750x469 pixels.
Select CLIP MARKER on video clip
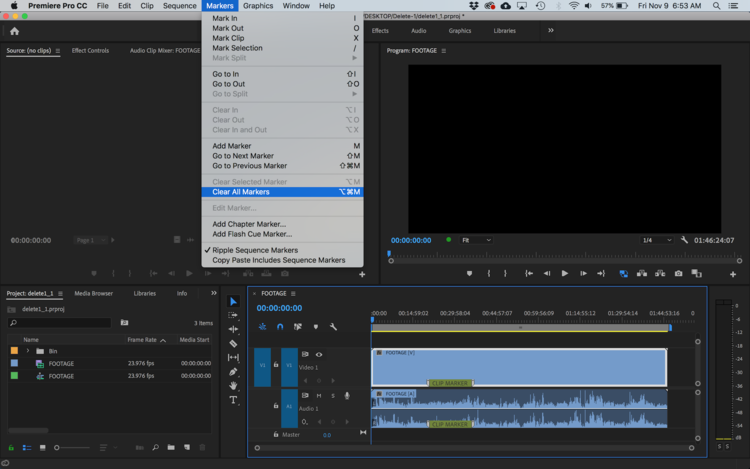point(450,383)
